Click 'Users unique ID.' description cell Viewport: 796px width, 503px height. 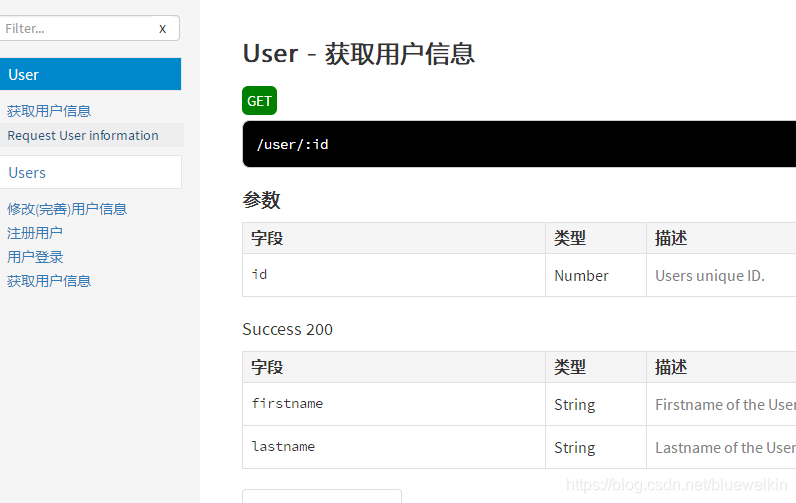click(x=721, y=275)
